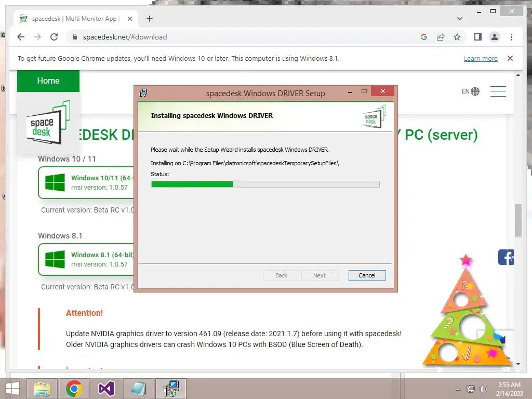Dismiss the Chrome update notification bar
Viewport: 532px width, 399px height.
click(510, 58)
